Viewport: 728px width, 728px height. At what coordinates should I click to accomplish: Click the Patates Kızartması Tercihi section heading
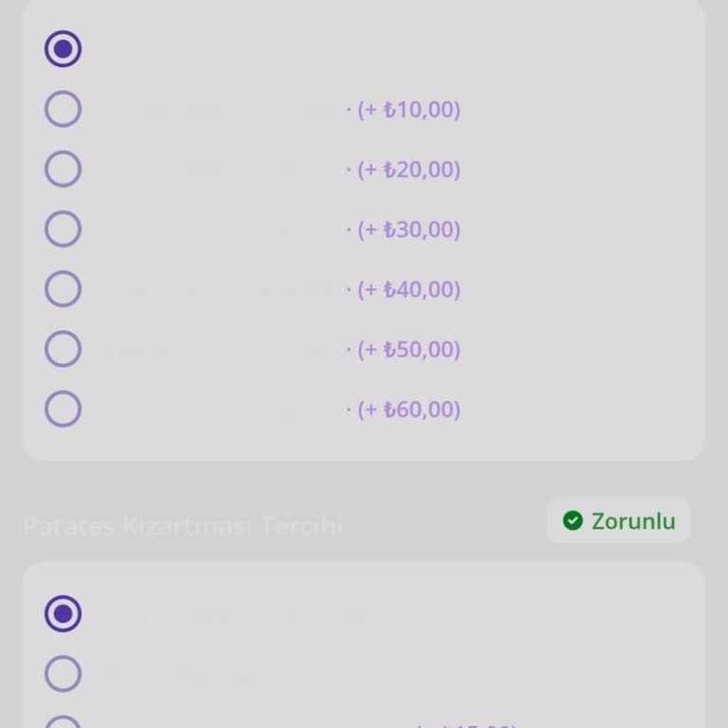pos(182,526)
